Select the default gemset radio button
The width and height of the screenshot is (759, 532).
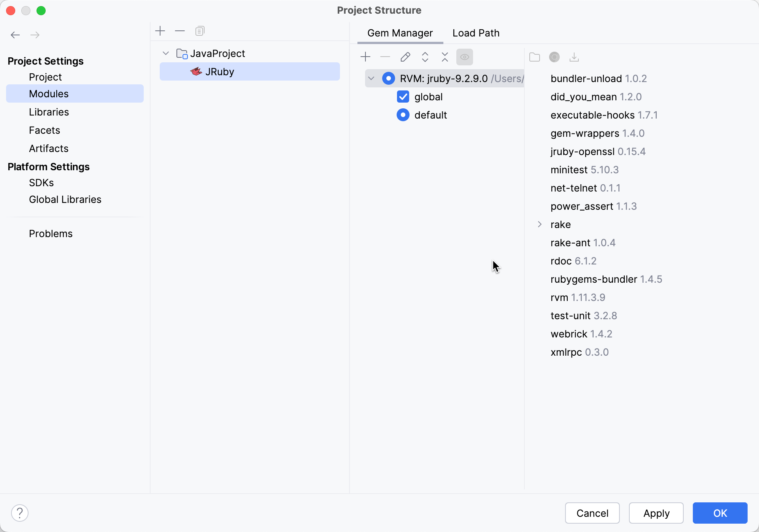[x=403, y=115]
